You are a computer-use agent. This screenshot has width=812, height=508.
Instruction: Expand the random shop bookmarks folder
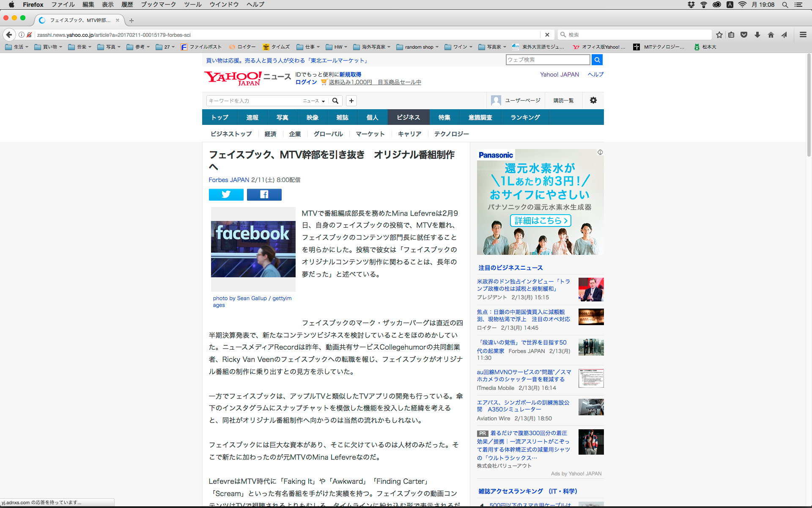pos(418,47)
